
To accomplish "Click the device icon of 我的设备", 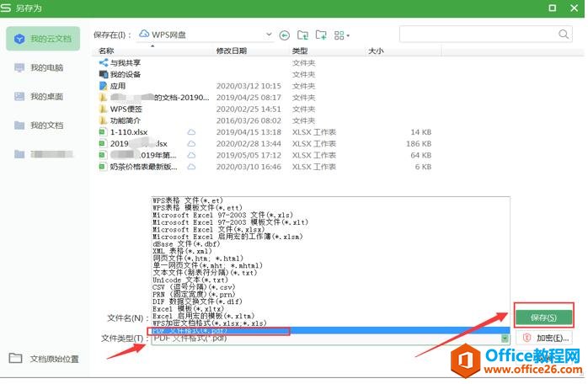I will (104, 74).
